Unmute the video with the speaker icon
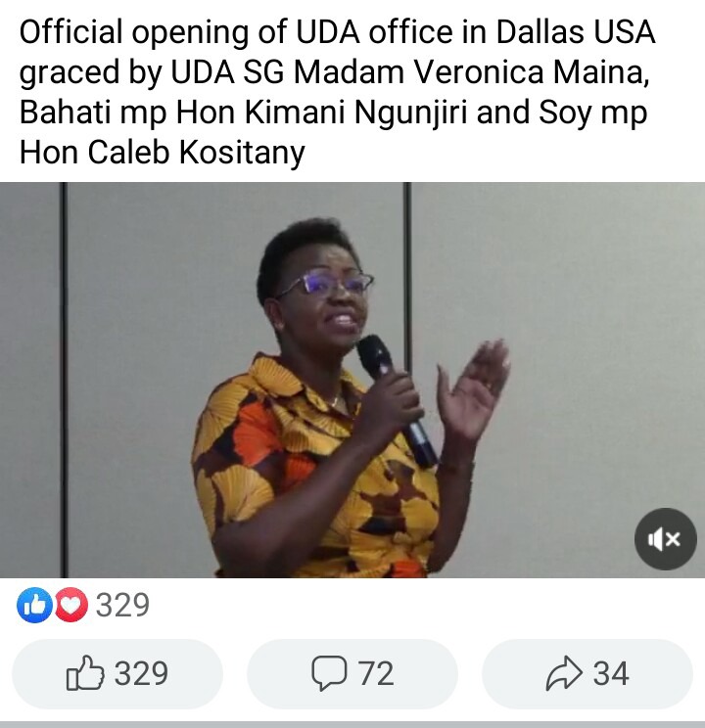 coord(665,539)
